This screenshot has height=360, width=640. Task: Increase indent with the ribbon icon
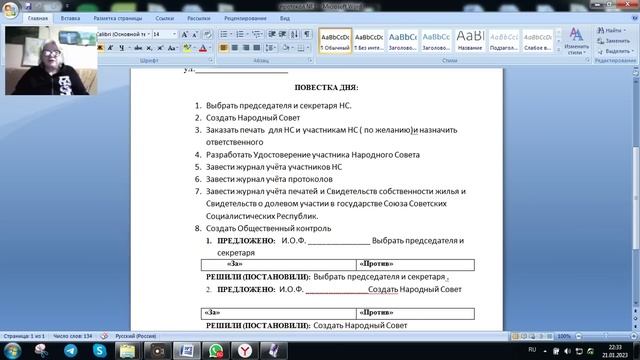click(x=282, y=34)
